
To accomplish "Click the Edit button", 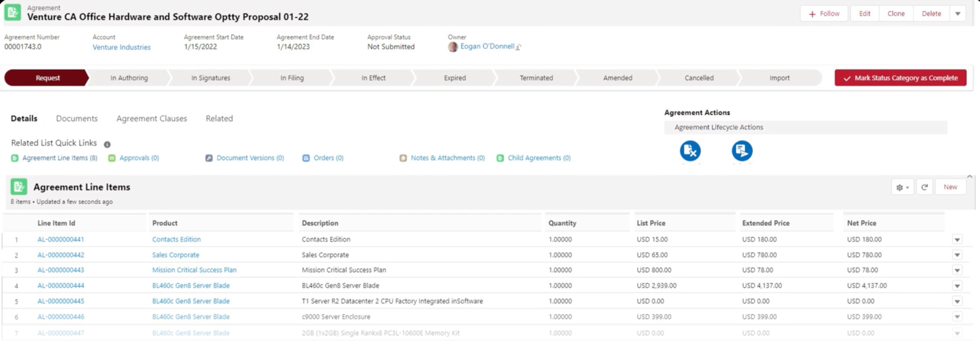I will tap(864, 14).
